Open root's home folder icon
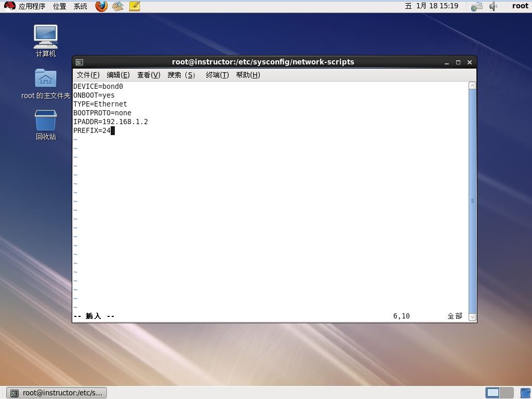The height and width of the screenshot is (399, 532). pyautogui.click(x=46, y=84)
